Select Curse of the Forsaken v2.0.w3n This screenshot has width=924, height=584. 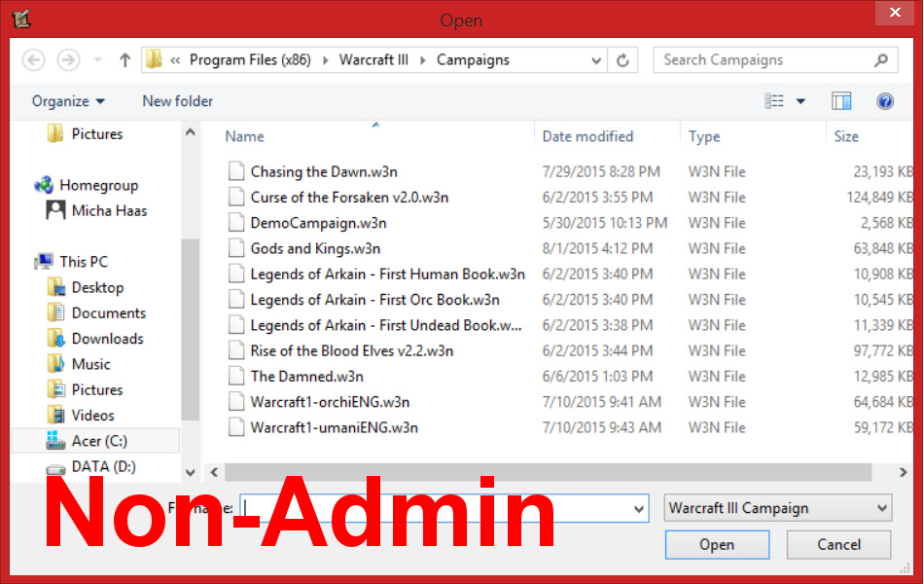coord(349,198)
